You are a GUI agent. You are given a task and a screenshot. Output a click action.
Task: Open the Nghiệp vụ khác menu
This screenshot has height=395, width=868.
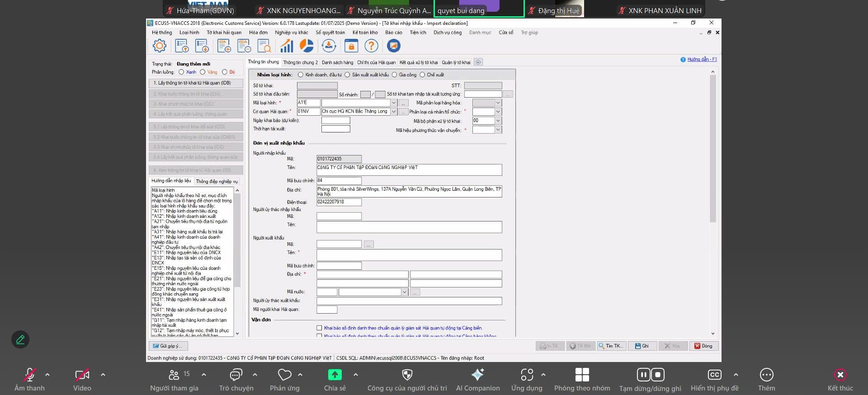(x=291, y=33)
